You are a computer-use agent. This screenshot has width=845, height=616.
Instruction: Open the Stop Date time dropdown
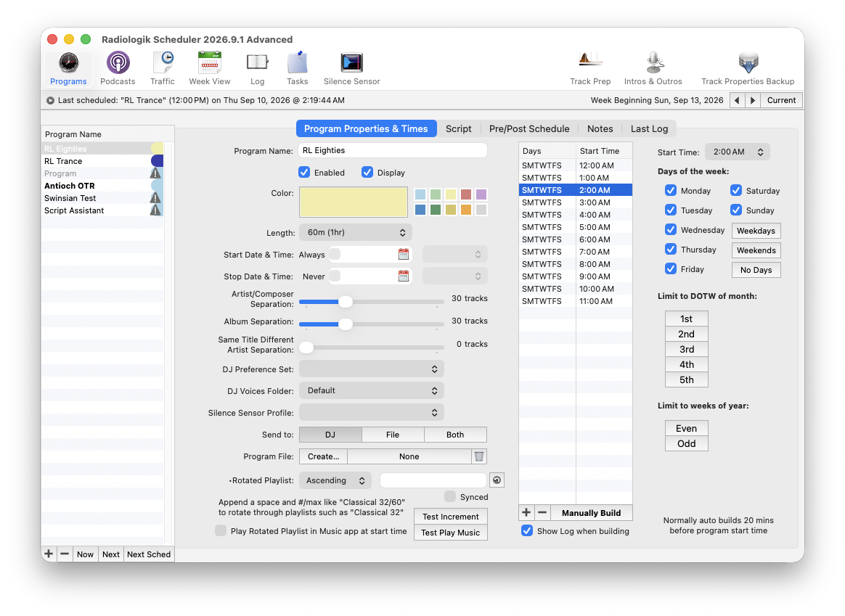tap(455, 276)
